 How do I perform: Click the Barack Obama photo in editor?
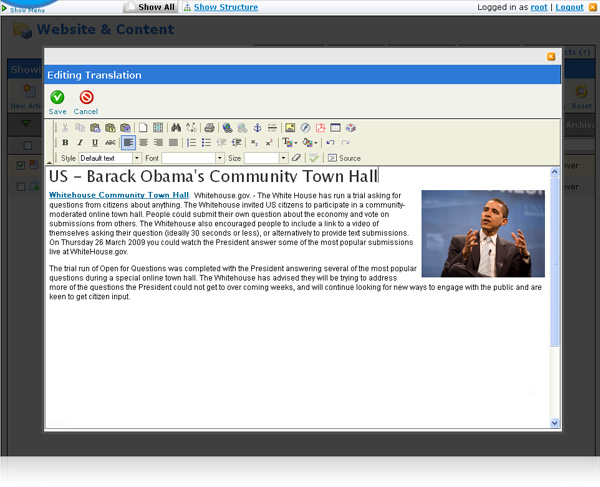coord(483,233)
